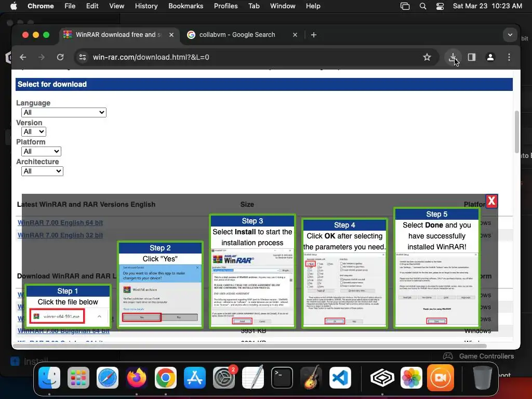The width and height of the screenshot is (532, 399).
Task: Close the WinRAR download tab
Action: (x=171, y=35)
